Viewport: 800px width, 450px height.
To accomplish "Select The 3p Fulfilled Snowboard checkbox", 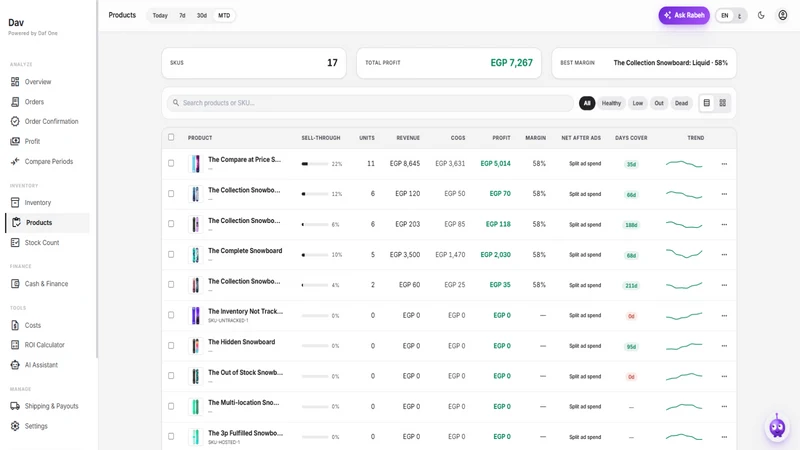I will pyautogui.click(x=171, y=436).
